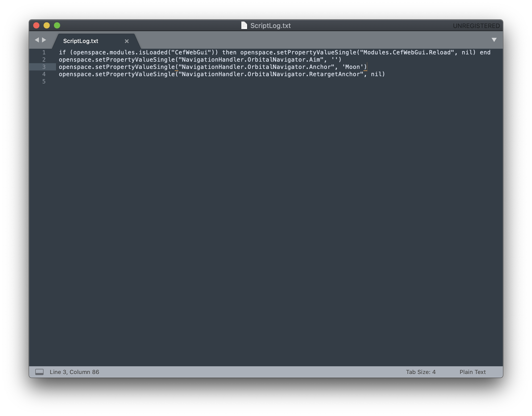Click the forward tab navigation arrow

click(x=44, y=40)
